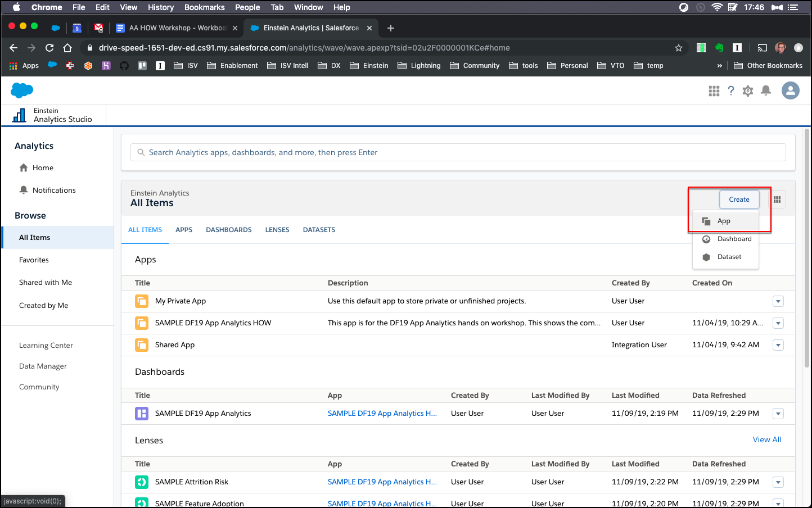This screenshot has height=508, width=812.
Task: Go to Chrome home page icon
Action: coord(67,48)
